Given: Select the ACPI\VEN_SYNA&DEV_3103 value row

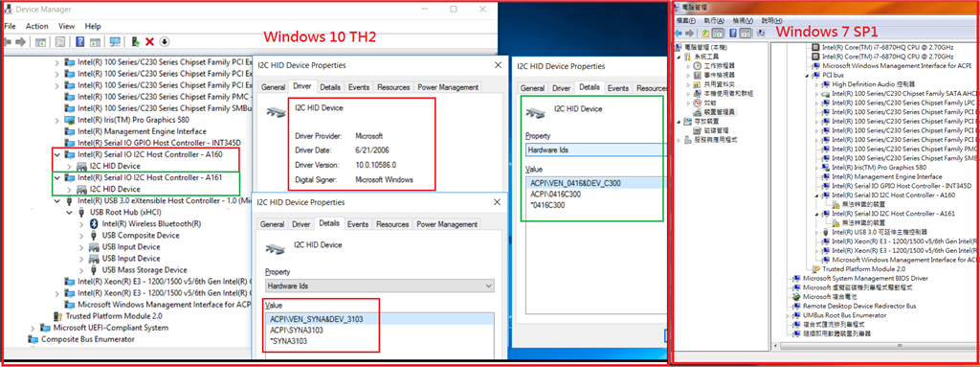Looking at the screenshot, I should pos(379,319).
